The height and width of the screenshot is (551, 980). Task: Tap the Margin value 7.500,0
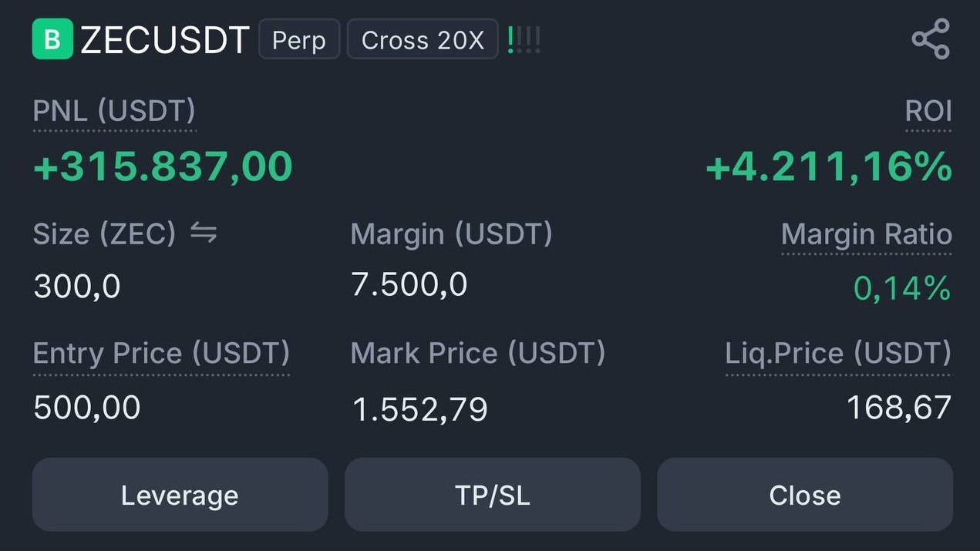pos(409,285)
